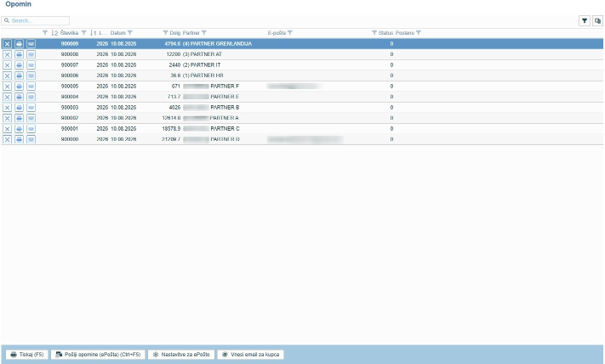Image resolution: width=605 pixels, height=364 pixels.
Task: Sort by the Dolg column header
Action: (175, 33)
